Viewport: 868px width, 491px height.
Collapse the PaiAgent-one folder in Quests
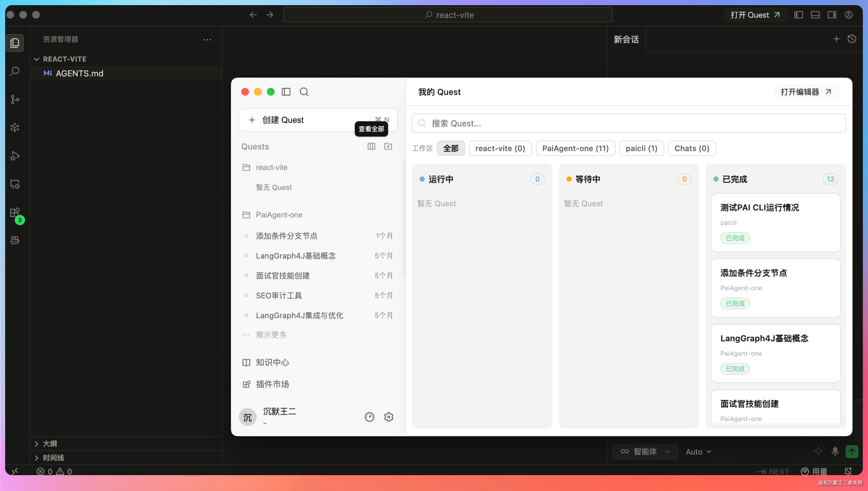tap(273, 215)
